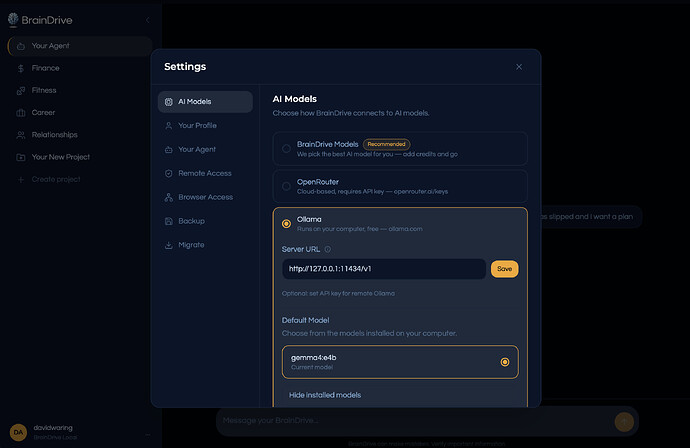The image size is (690, 448).
Task: Click the Your Agent robot icon in Settings
Action: (169, 150)
